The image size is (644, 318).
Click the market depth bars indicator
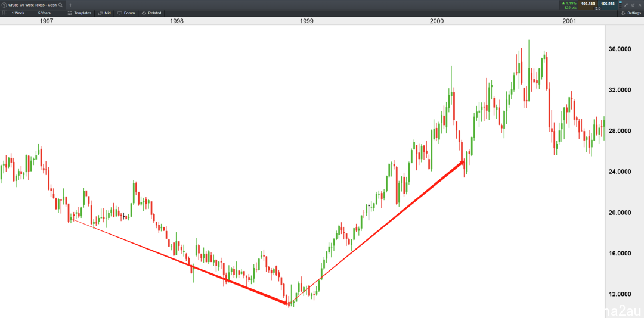coord(620,5)
